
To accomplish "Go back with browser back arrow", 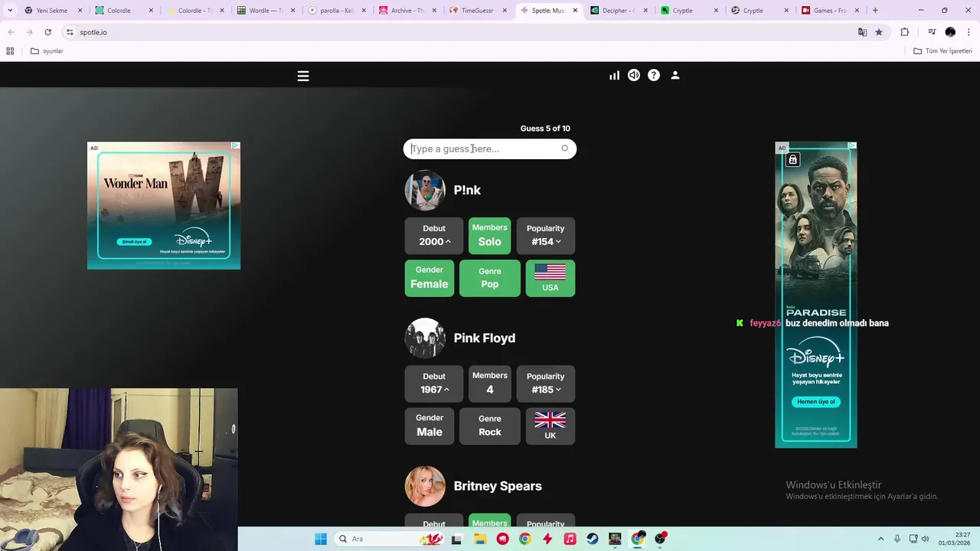I will pos(11,32).
